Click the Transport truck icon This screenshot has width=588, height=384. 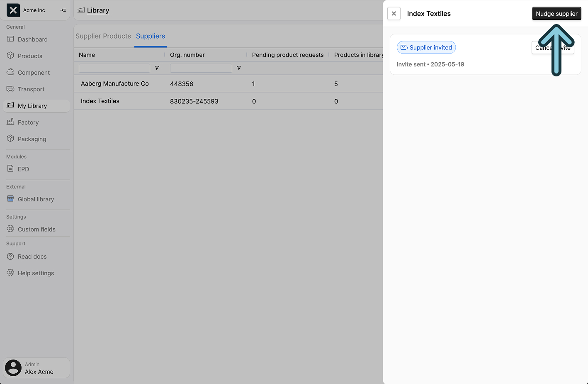coord(10,89)
